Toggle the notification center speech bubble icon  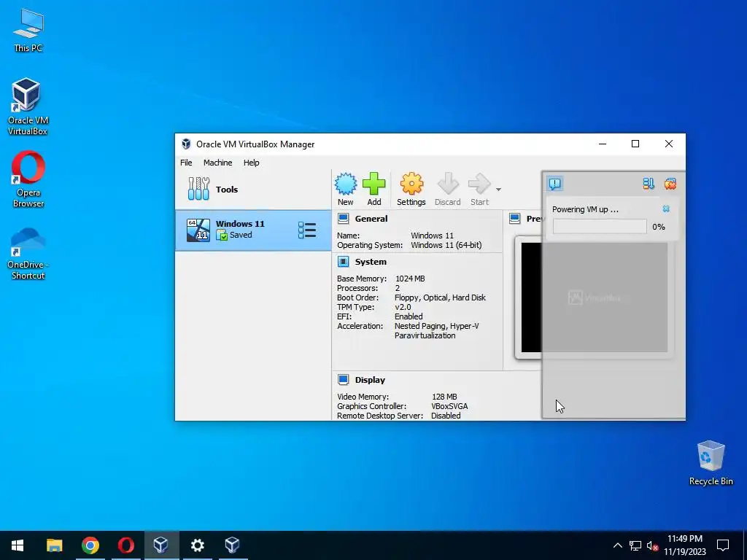tap(555, 183)
